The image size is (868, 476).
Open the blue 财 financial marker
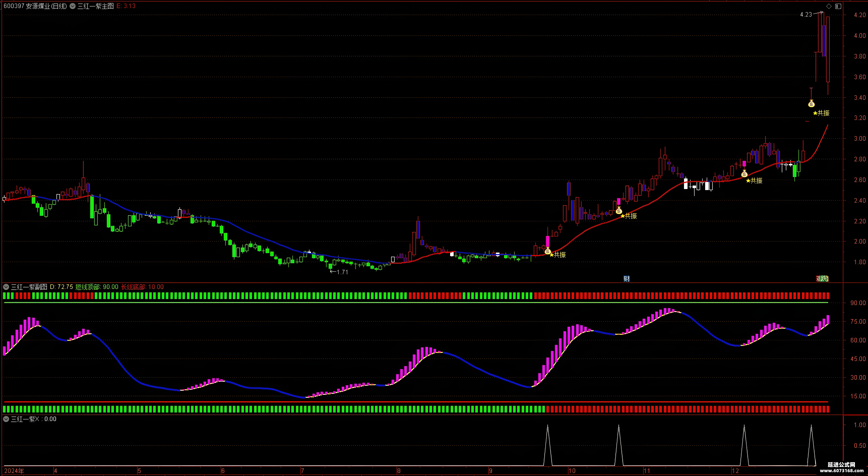[x=626, y=278]
